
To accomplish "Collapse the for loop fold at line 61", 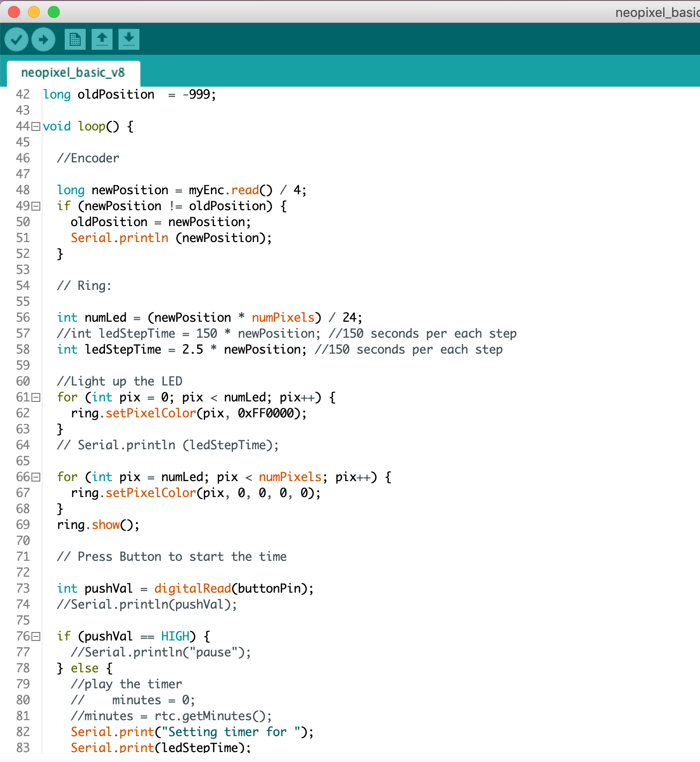I will tap(36, 397).
